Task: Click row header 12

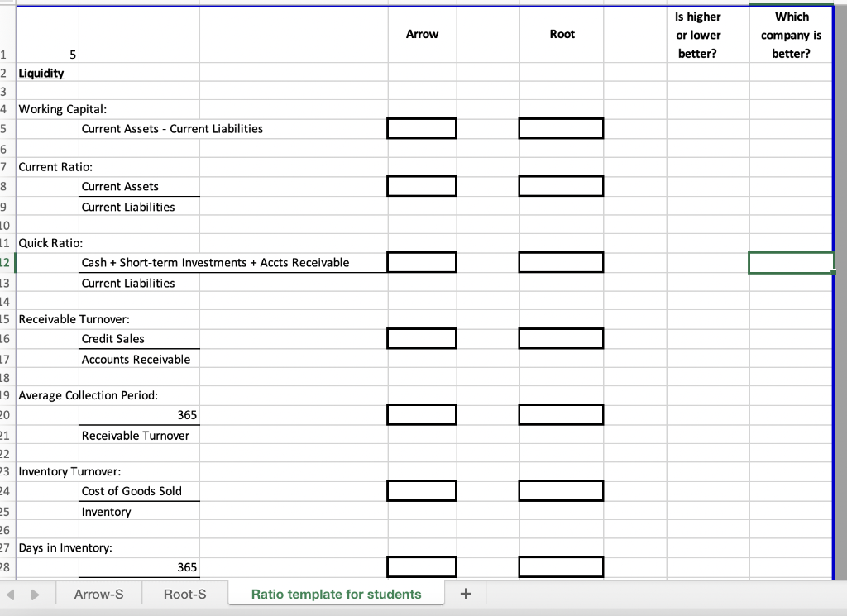Action: [6, 262]
